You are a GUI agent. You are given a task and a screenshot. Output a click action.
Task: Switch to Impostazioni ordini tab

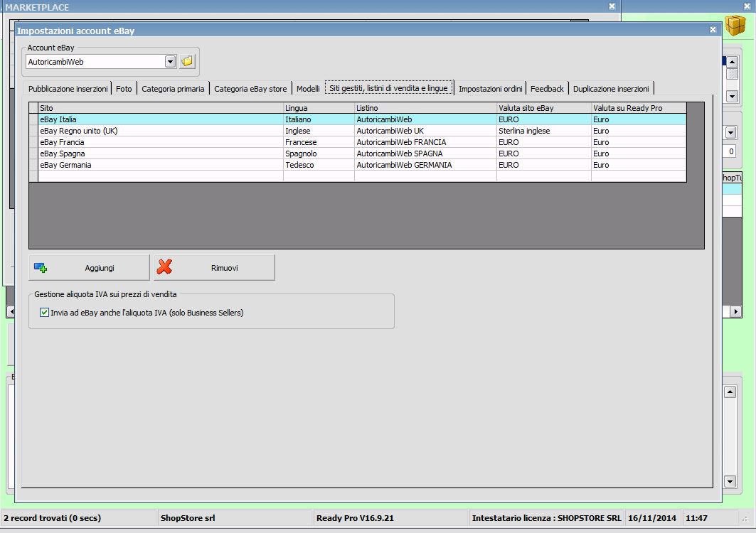(x=491, y=89)
